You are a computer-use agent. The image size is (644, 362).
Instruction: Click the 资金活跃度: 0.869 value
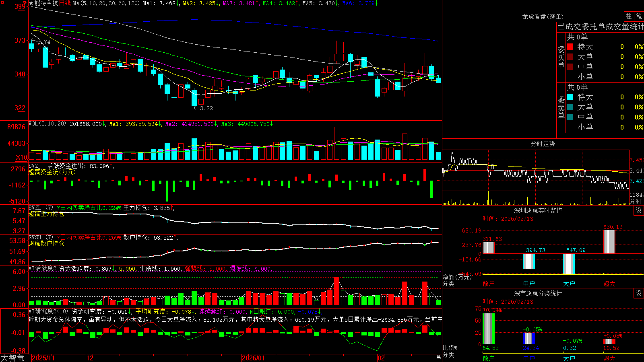tap(85, 269)
